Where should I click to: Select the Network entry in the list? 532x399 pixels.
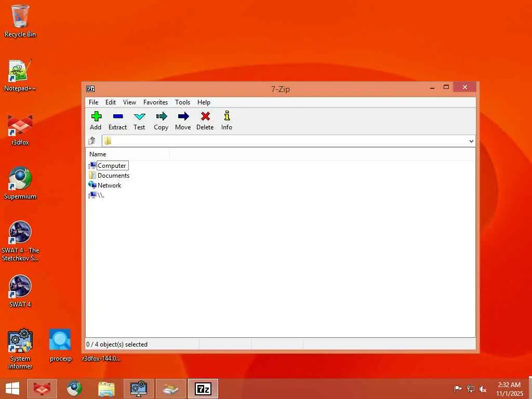pos(105,185)
